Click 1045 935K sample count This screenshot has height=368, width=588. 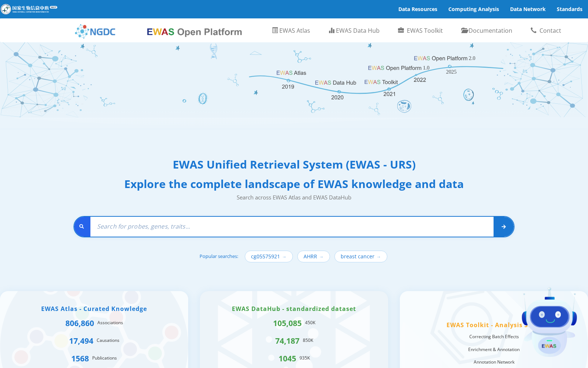(x=294, y=358)
